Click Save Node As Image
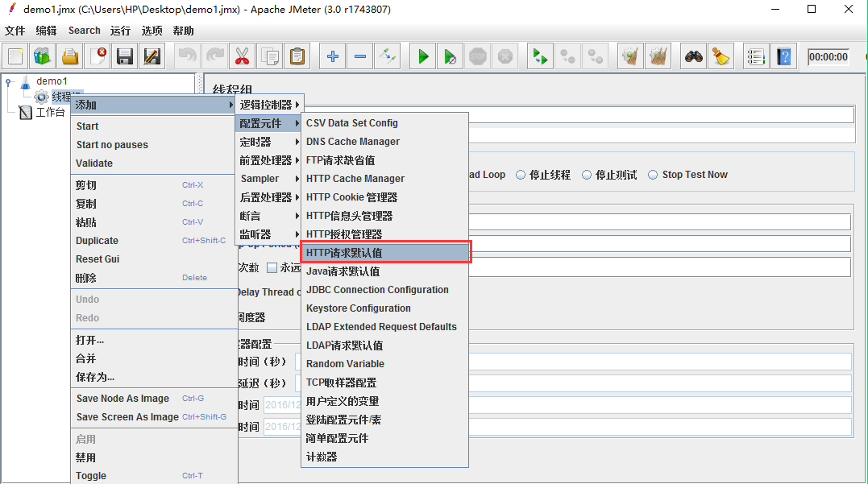This screenshot has width=868, height=484. [154, 399]
